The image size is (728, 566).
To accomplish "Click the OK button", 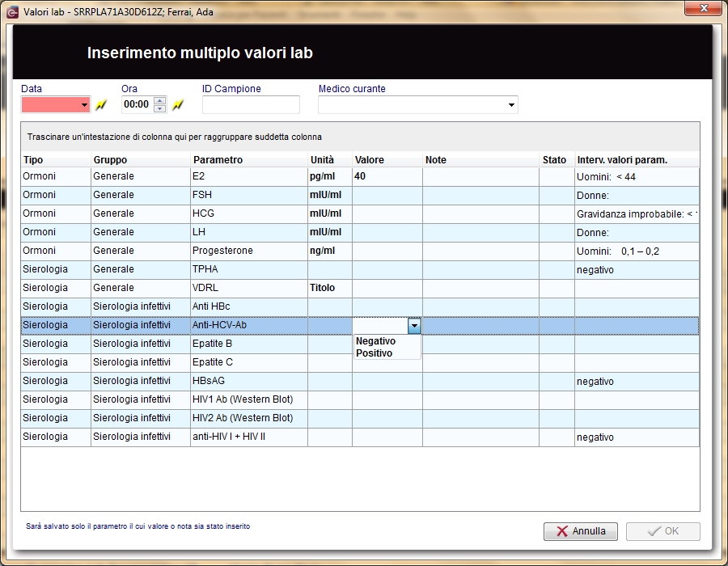I will pos(663,531).
